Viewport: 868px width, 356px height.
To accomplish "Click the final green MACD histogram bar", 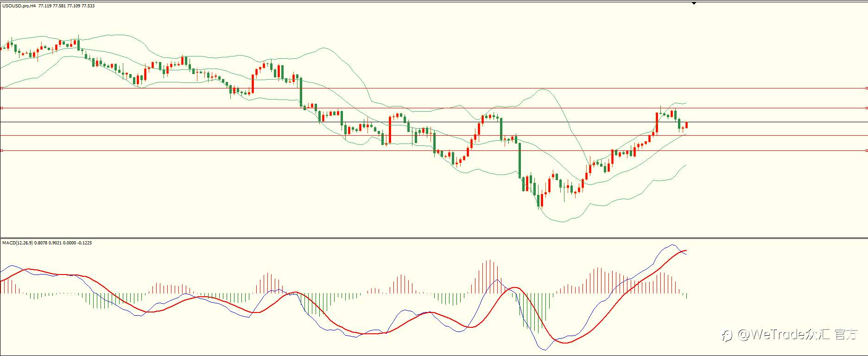I will [x=686, y=295].
